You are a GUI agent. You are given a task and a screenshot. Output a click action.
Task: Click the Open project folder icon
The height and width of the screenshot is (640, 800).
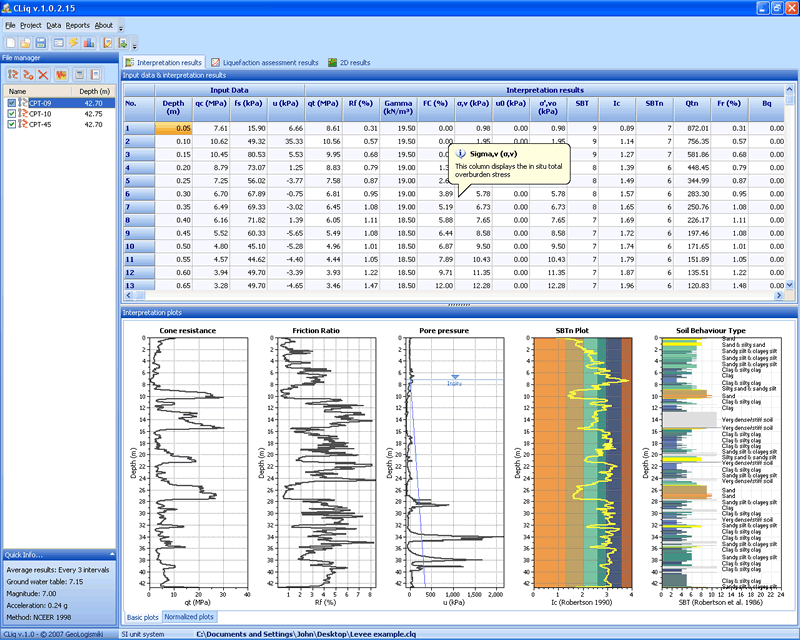(26, 43)
